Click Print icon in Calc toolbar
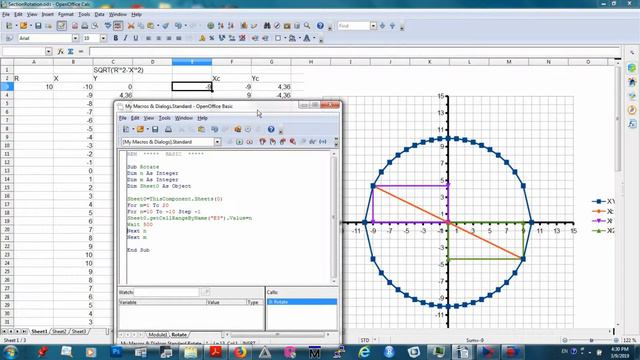This screenshot has height=360, width=640. [x=84, y=26]
